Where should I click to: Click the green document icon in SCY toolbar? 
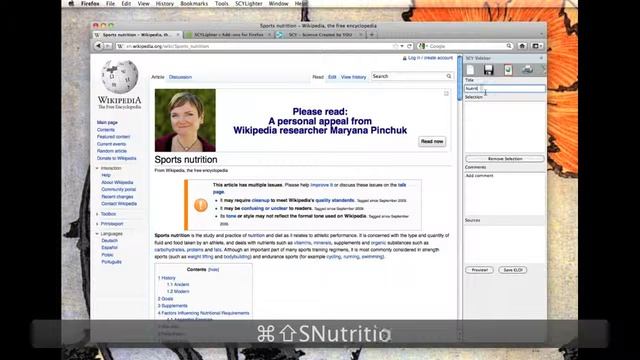(x=508, y=70)
